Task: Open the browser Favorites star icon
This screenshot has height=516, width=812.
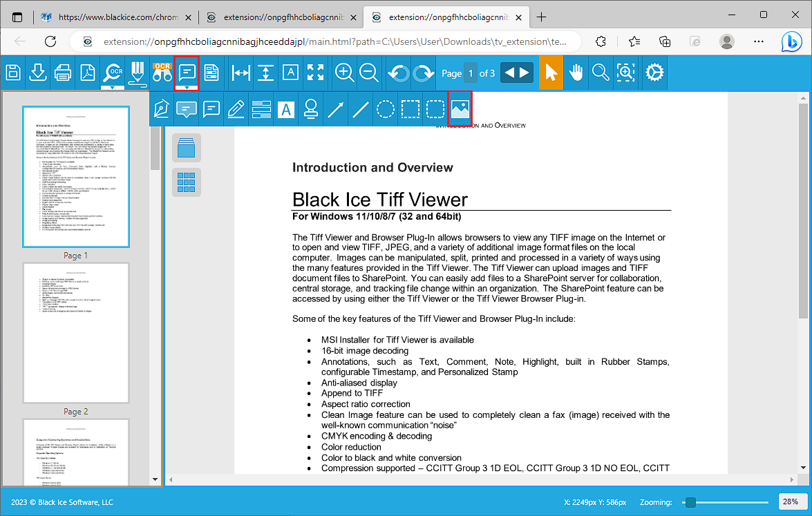Action: 634,41
